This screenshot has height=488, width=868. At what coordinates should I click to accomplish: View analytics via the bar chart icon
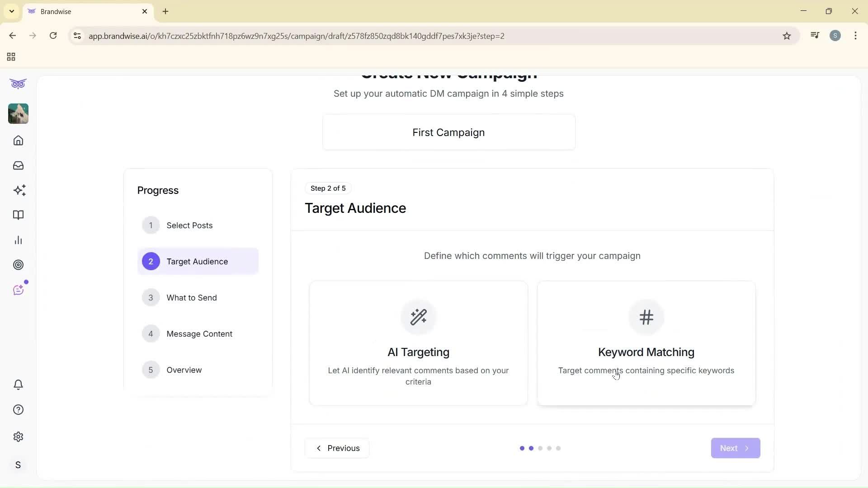18,240
